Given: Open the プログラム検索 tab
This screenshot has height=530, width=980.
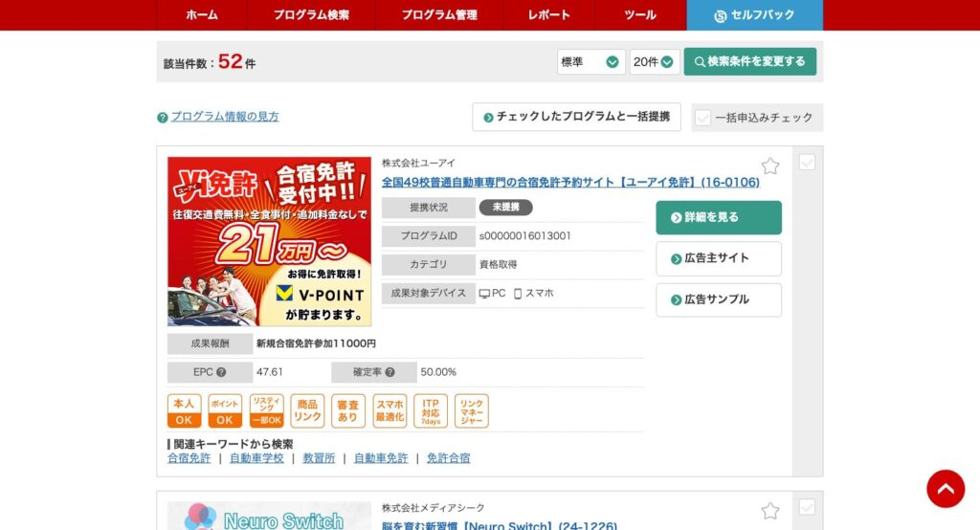Looking at the screenshot, I should (311, 15).
